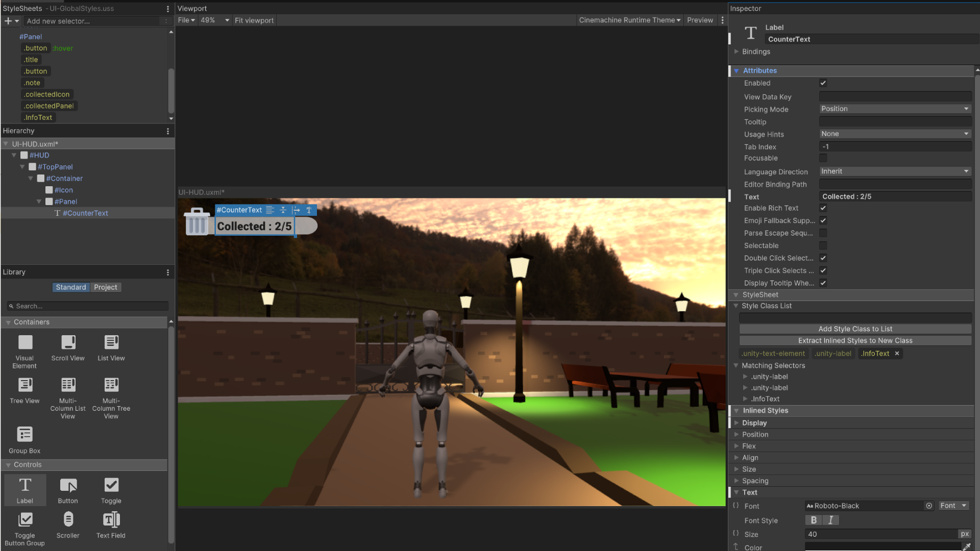Screen dimensions: 980x551
Task: Click the Font object picker icon
Action: (x=929, y=506)
